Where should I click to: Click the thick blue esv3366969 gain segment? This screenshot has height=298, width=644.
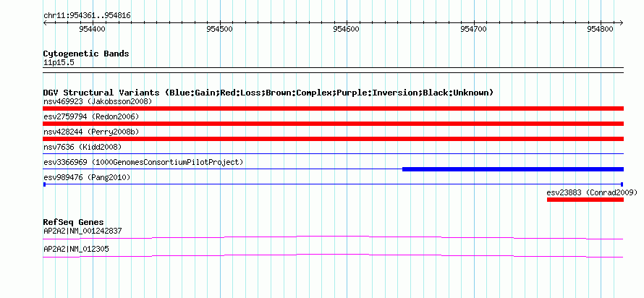[x=513, y=169]
